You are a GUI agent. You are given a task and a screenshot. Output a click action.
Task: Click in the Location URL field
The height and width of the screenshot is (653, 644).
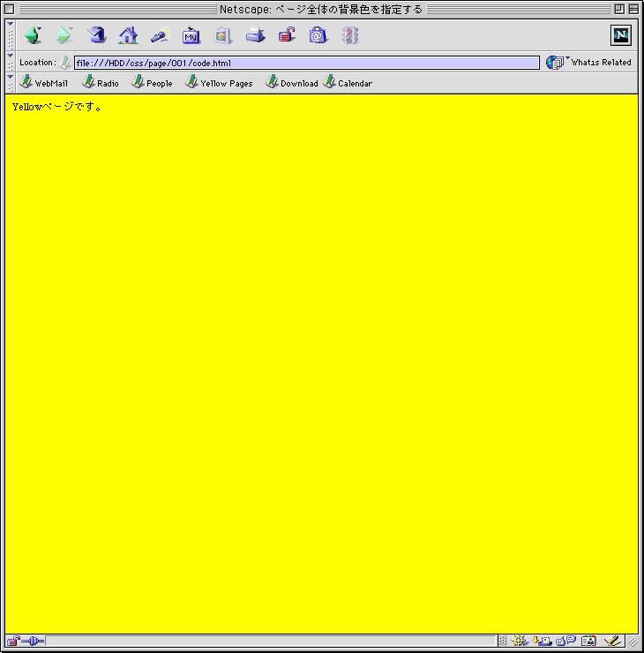pos(307,63)
